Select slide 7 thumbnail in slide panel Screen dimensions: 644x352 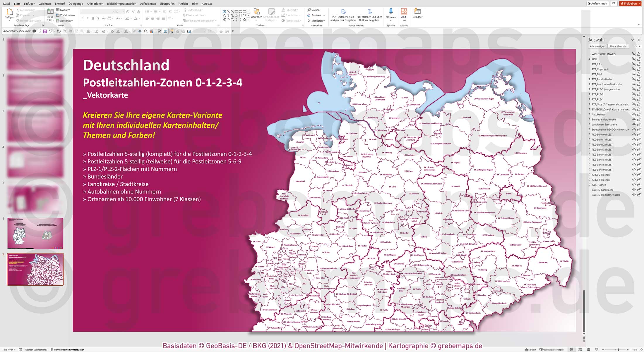coord(35,269)
